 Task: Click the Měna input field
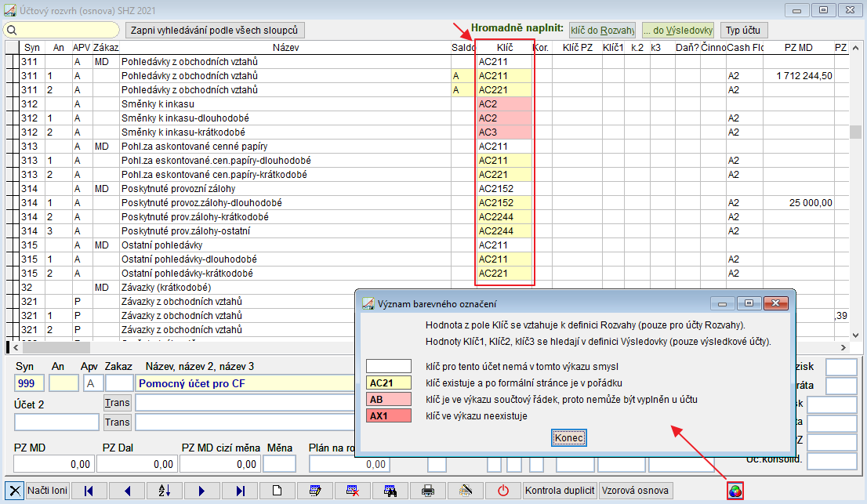[279, 464]
